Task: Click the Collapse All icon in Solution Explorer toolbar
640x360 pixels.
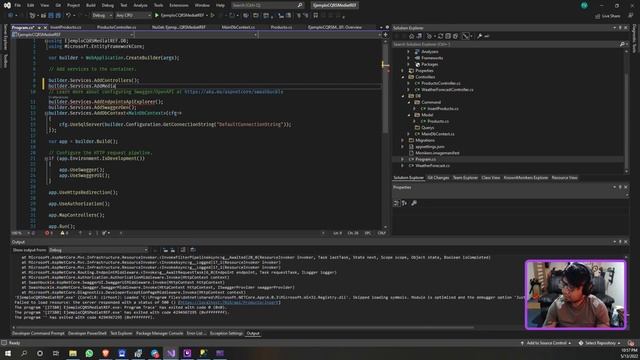Action: click(x=448, y=36)
